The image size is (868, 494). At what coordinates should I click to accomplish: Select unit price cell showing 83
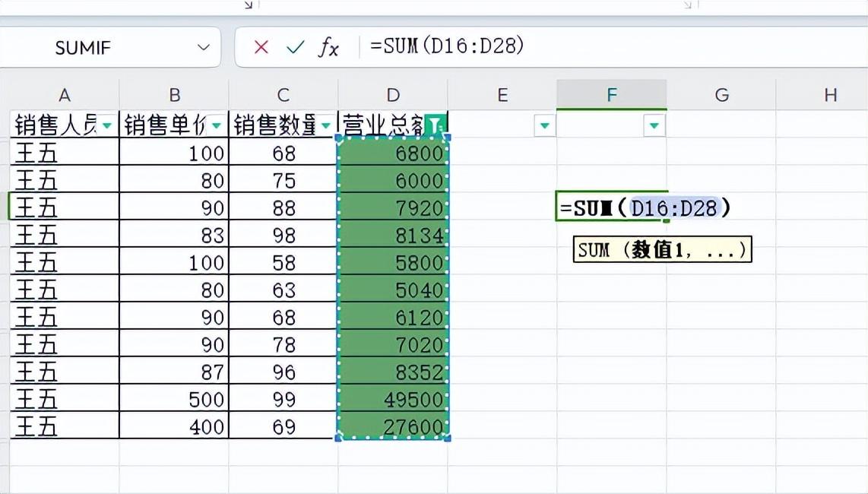click(174, 234)
